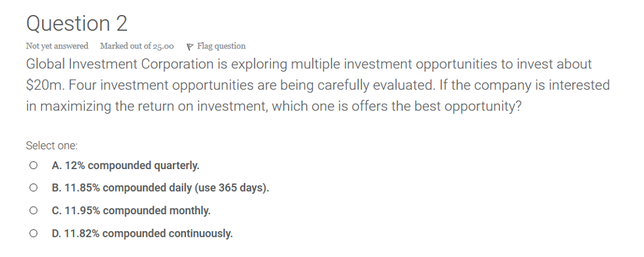Click '(use 365 days)' in option B
The image size is (644, 257).
231,188
